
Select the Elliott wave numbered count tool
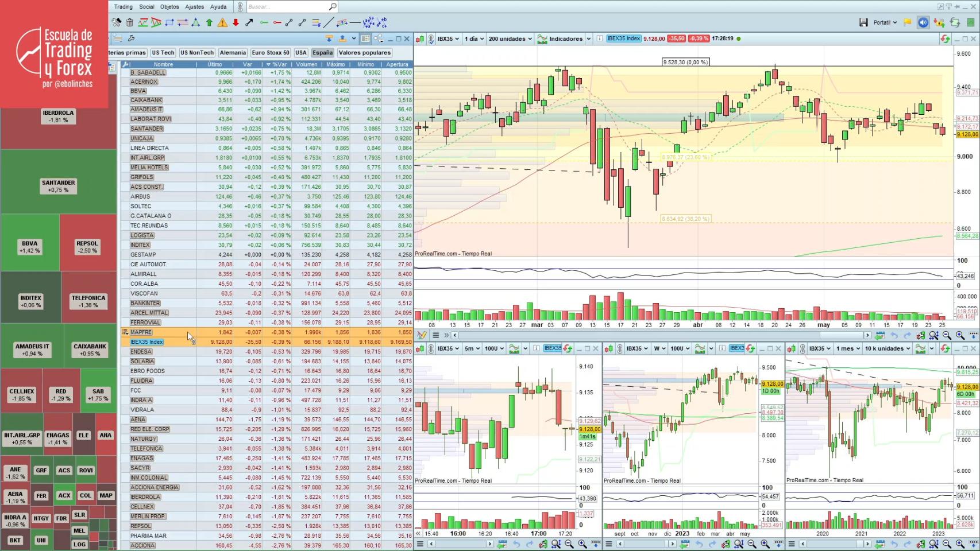369,22
